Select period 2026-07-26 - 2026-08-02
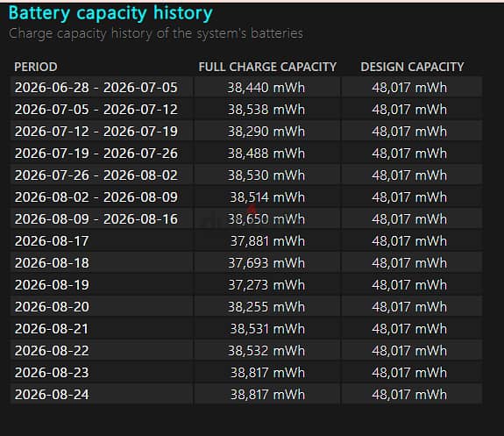504x436 pixels. tap(96, 175)
